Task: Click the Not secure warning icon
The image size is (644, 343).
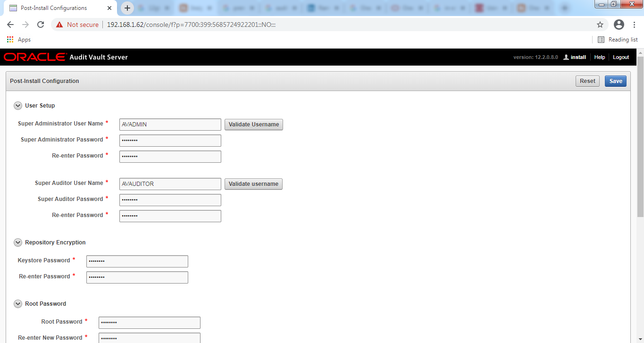Action: pos(59,25)
